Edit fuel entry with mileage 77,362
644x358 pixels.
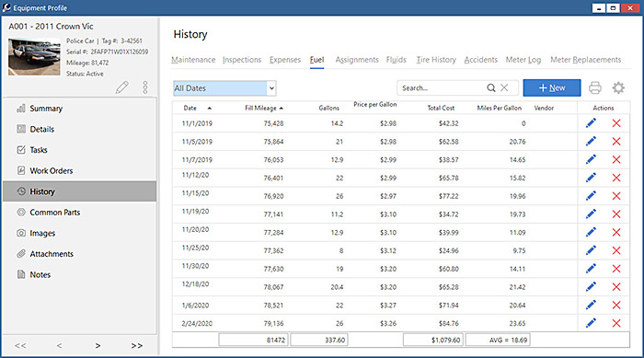(x=591, y=250)
